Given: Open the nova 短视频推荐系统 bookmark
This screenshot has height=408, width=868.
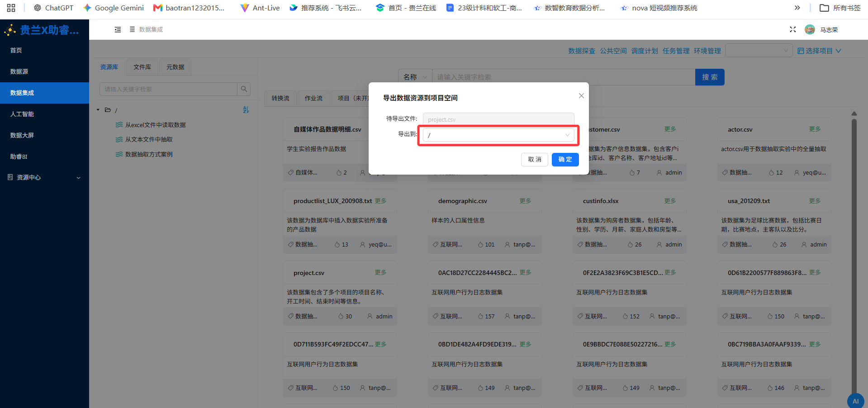Looking at the screenshot, I should 659,8.
